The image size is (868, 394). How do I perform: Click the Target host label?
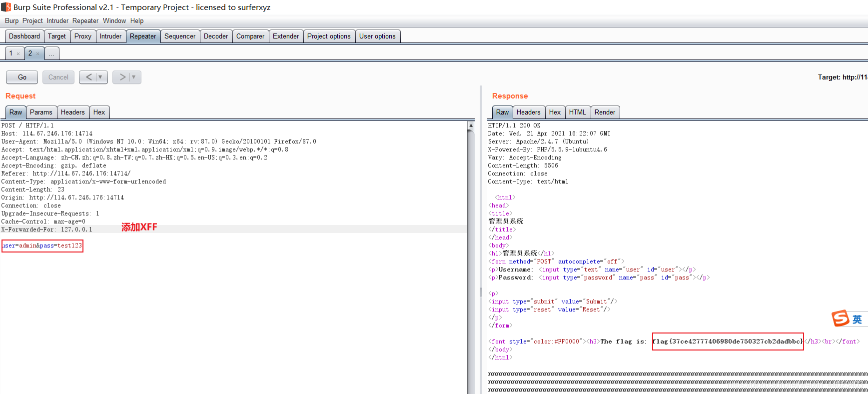(843, 77)
